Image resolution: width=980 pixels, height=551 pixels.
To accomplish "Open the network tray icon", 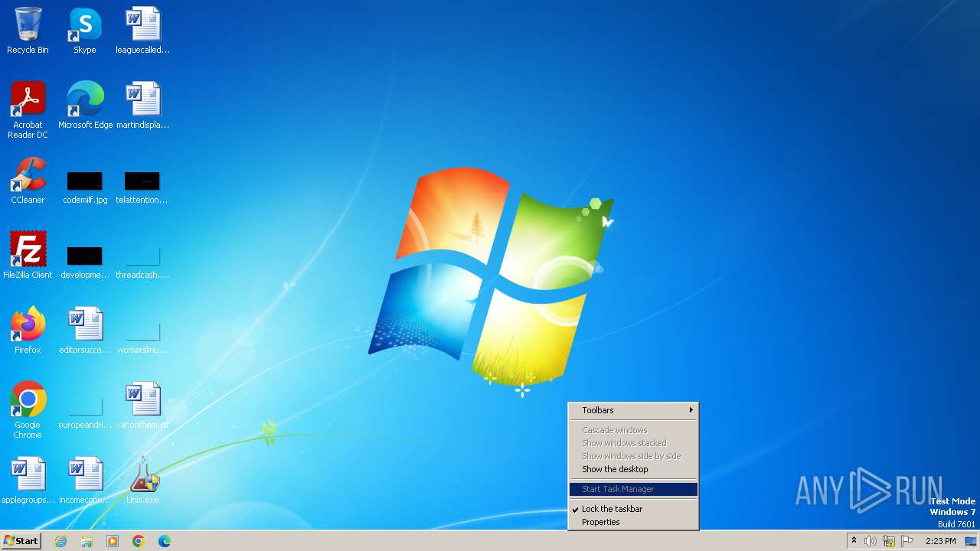I will 889,541.
